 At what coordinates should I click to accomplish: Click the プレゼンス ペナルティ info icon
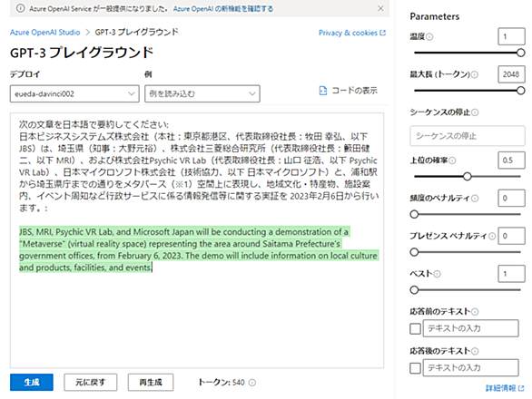click(x=492, y=237)
